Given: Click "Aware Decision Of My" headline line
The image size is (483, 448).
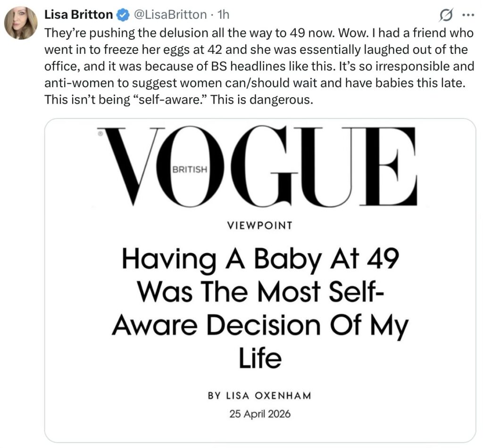Looking at the screenshot, I should [x=259, y=324].
